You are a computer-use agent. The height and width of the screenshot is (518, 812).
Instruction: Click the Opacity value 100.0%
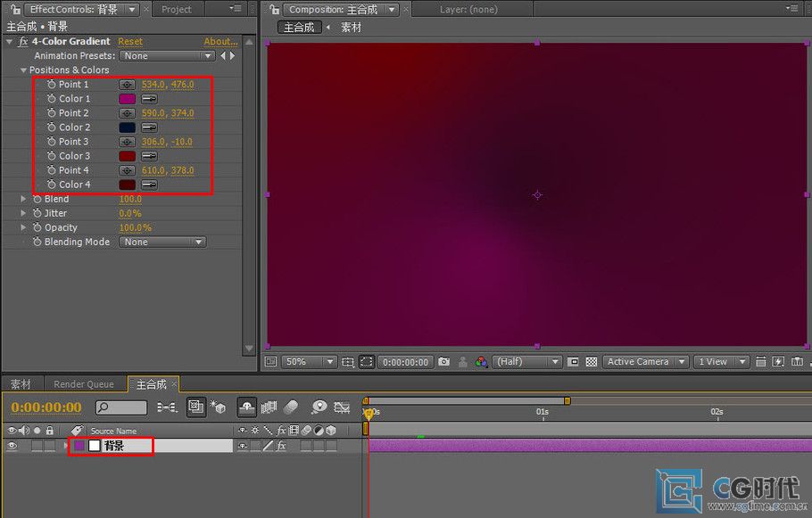[135, 227]
